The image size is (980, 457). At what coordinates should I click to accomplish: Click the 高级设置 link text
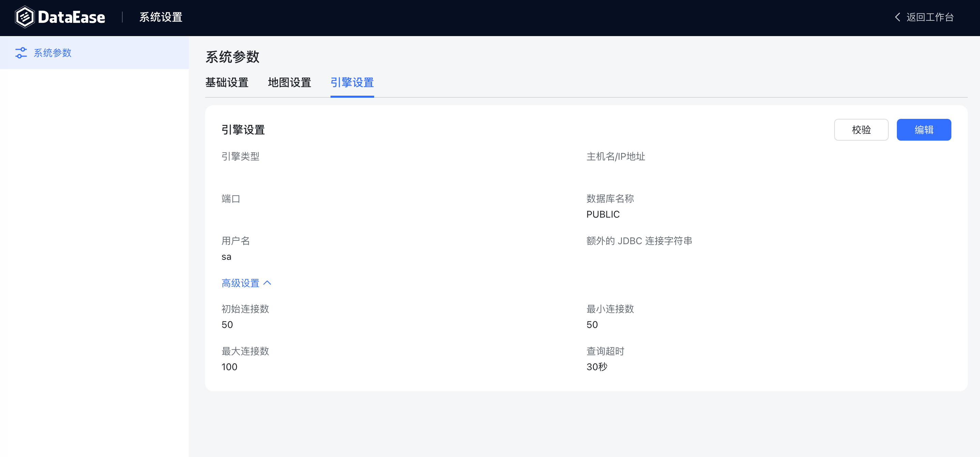coord(241,283)
